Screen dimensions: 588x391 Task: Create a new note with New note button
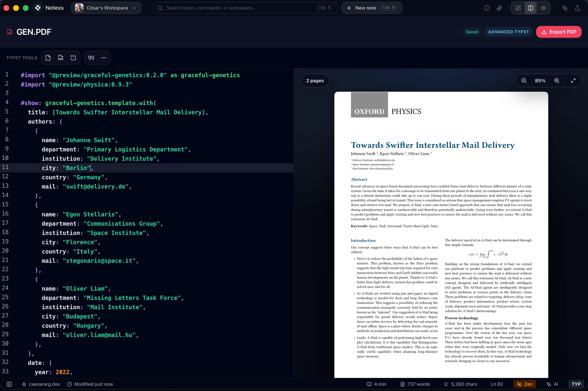point(372,8)
